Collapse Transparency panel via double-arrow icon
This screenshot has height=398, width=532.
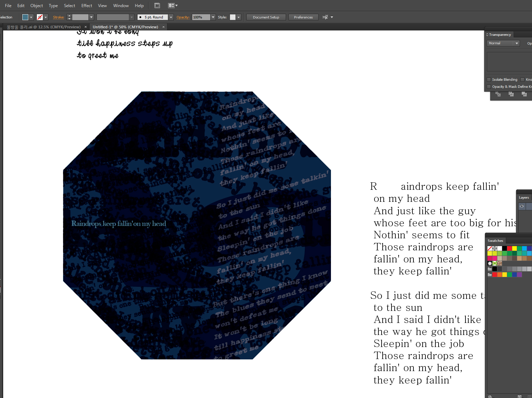[x=487, y=35]
